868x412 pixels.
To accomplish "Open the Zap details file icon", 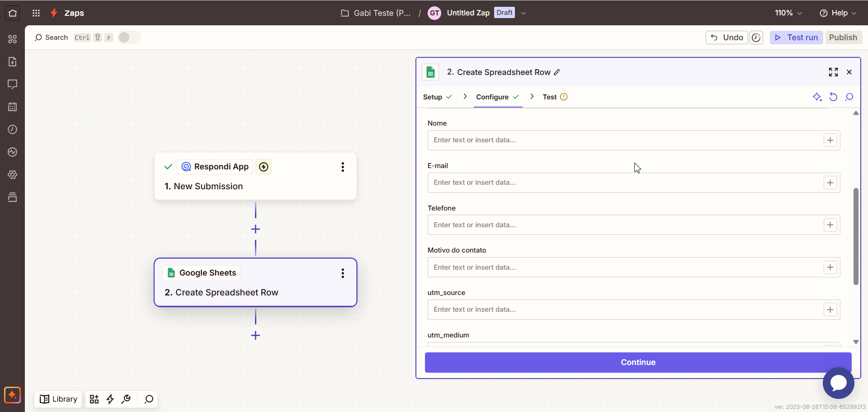I will [13, 62].
